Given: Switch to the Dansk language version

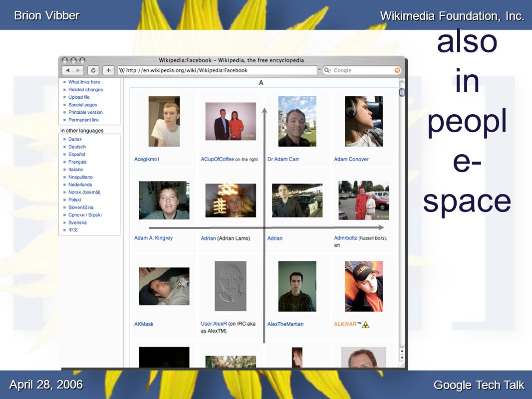Looking at the screenshot, I should click(75, 139).
